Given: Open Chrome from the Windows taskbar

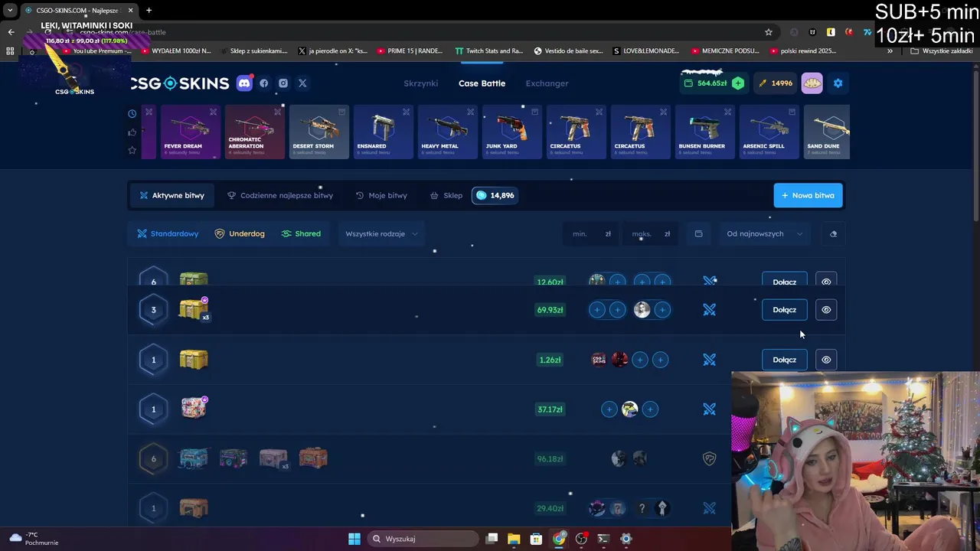Looking at the screenshot, I should [x=559, y=539].
